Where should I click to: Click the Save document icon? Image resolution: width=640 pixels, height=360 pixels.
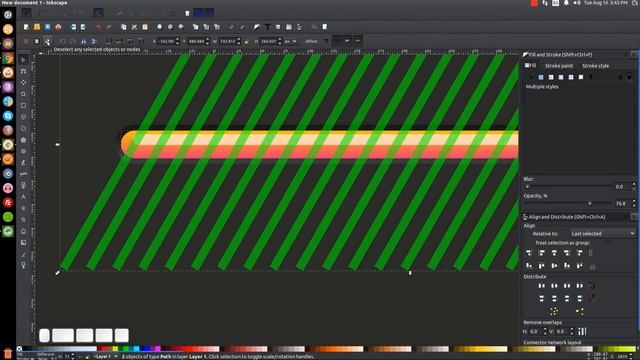pyautogui.click(x=47, y=27)
